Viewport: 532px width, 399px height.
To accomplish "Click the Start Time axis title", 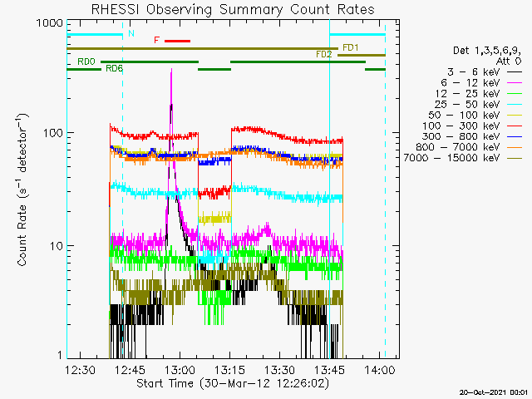I will pyautogui.click(x=233, y=384).
